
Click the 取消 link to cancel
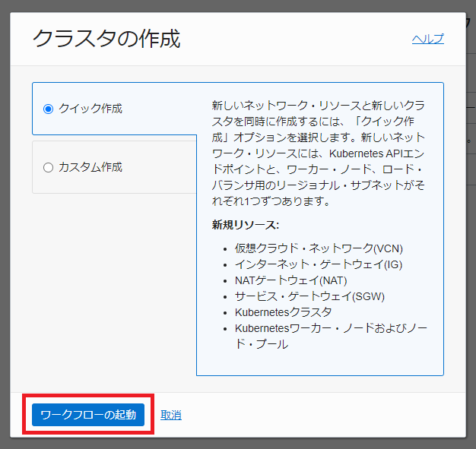point(171,415)
